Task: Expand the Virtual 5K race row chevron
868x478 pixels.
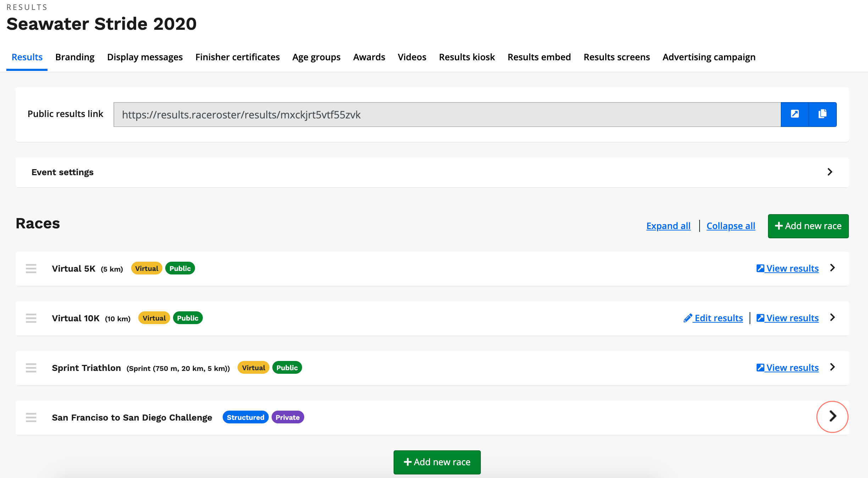Action: pyautogui.click(x=833, y=268)
